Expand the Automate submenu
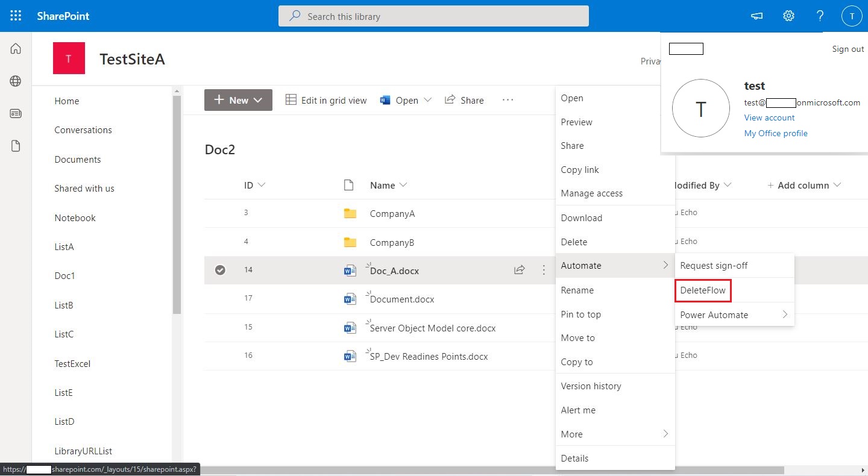This screenshot has width=868, height=476. (x=615, y=265)
